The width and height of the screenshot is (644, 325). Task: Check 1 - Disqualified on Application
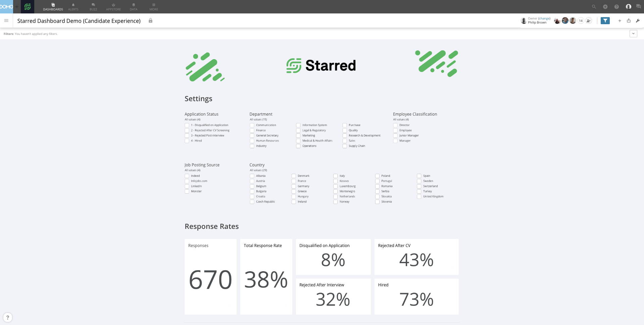187,125
